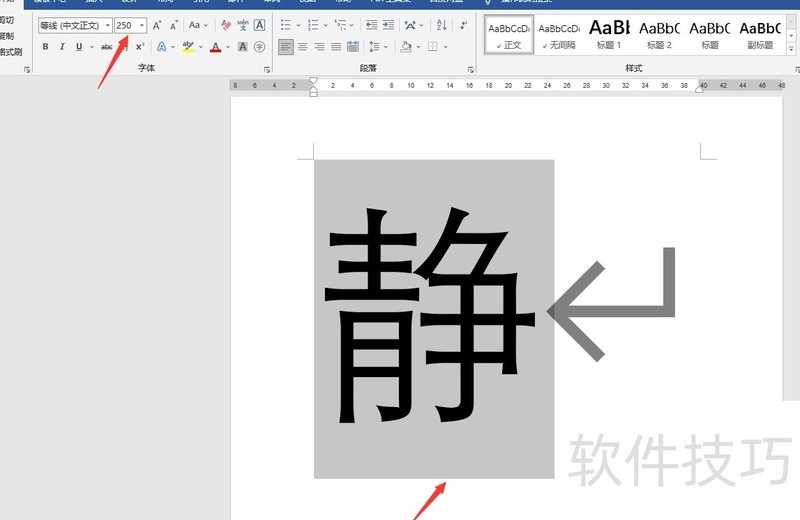800x520 pixels.
Task: Apply the 标题 style
Action: (710, 35)
